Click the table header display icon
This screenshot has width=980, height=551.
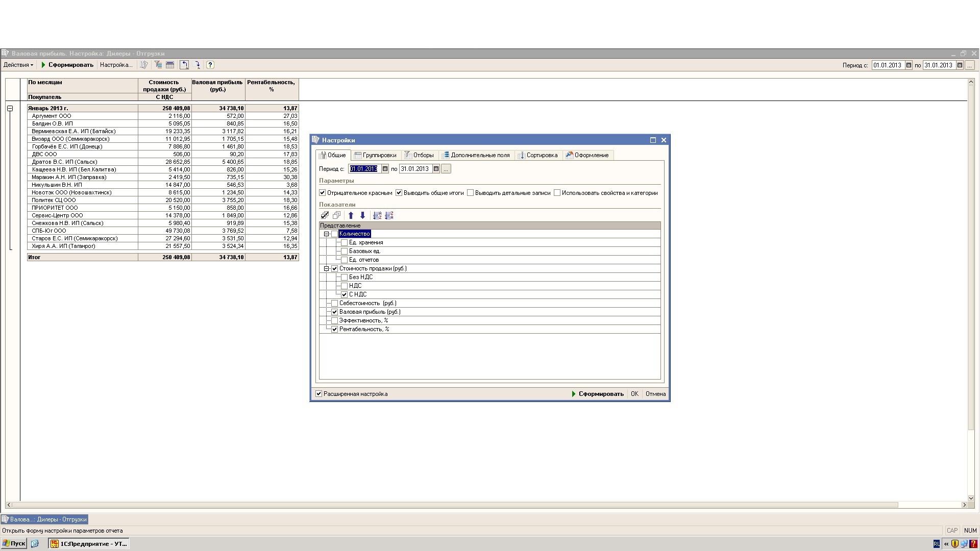[x=170, y=65]
